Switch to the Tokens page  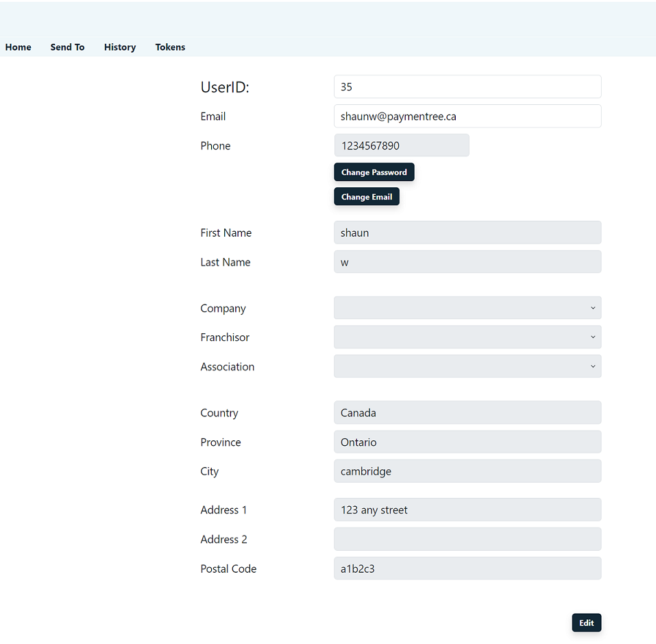coord(170,47)
